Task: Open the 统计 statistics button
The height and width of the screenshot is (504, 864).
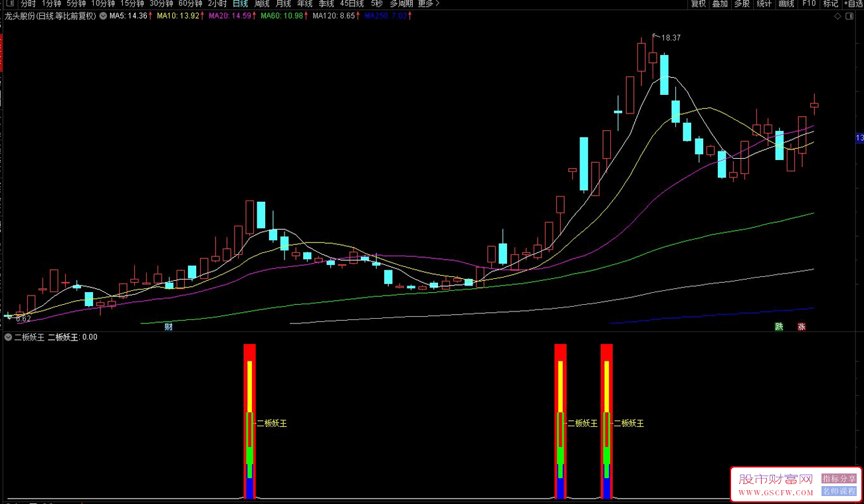Action: click(764, 3)
